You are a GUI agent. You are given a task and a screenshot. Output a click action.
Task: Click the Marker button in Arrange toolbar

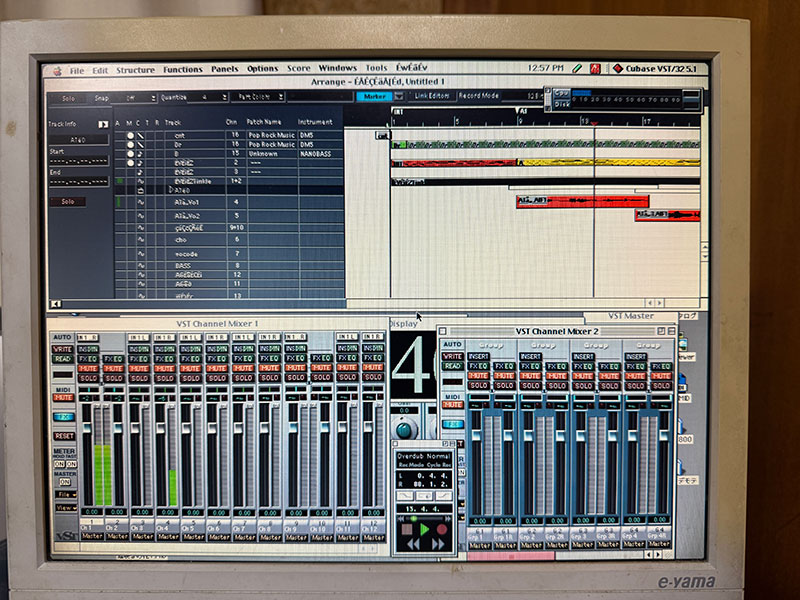pyautogui.click(x=375, y=96)
